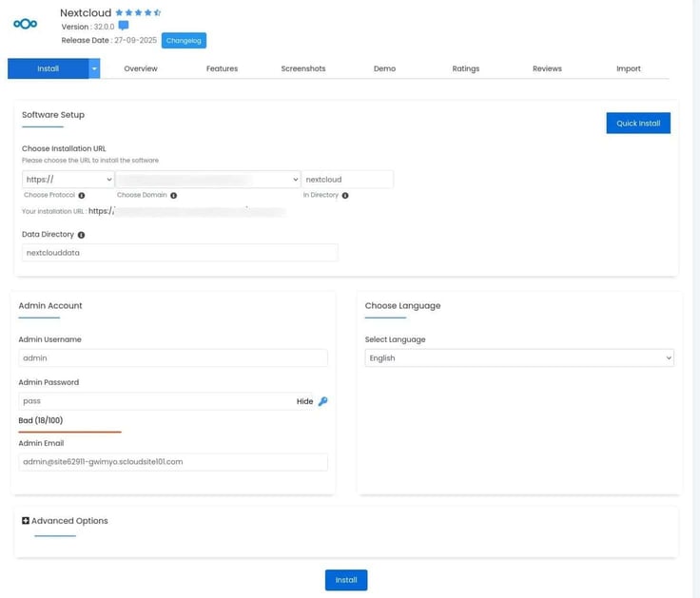The height and width of the screenshot is (598, 700).
Task: Click the Admin Password field
Action: (x=165, y=401)
